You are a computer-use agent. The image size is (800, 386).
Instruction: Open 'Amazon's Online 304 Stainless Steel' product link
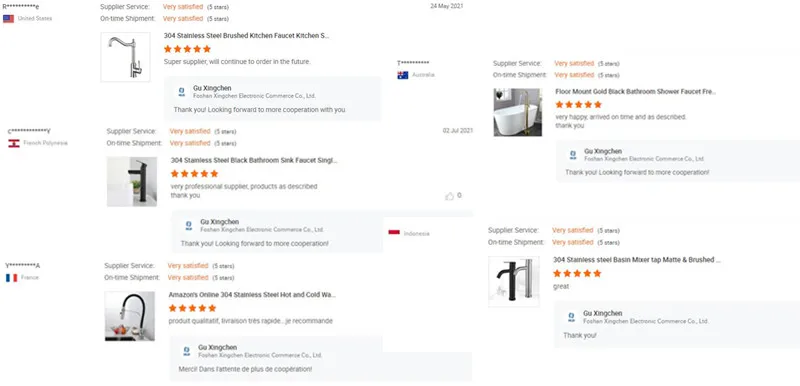click(x=252, y=295)
